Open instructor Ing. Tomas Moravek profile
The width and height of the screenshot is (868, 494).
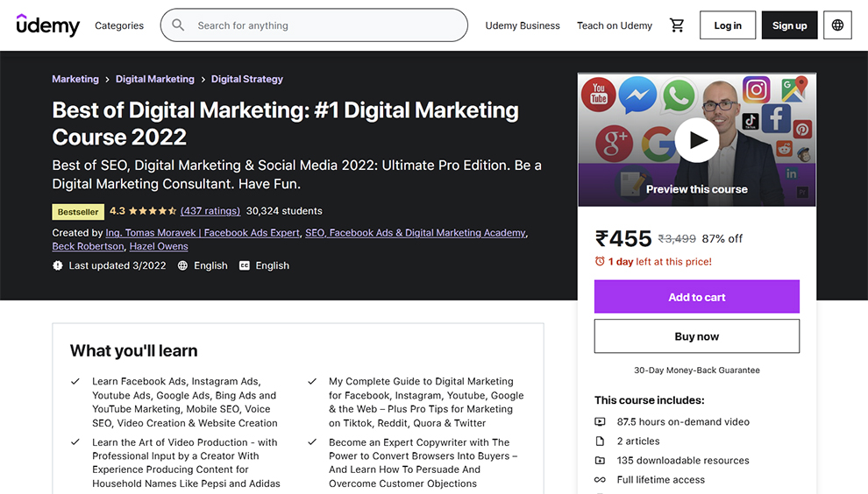point(203,233)
